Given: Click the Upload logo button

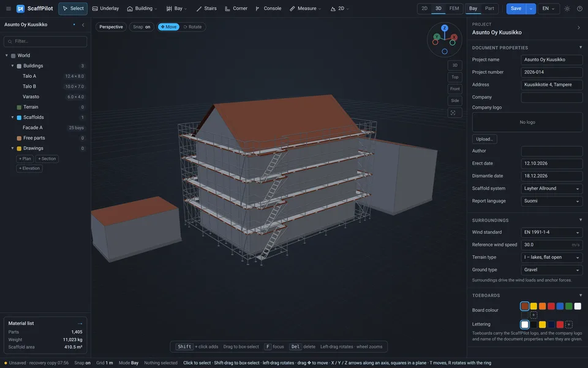Looking at the screenshot, I should pos(484,139).
